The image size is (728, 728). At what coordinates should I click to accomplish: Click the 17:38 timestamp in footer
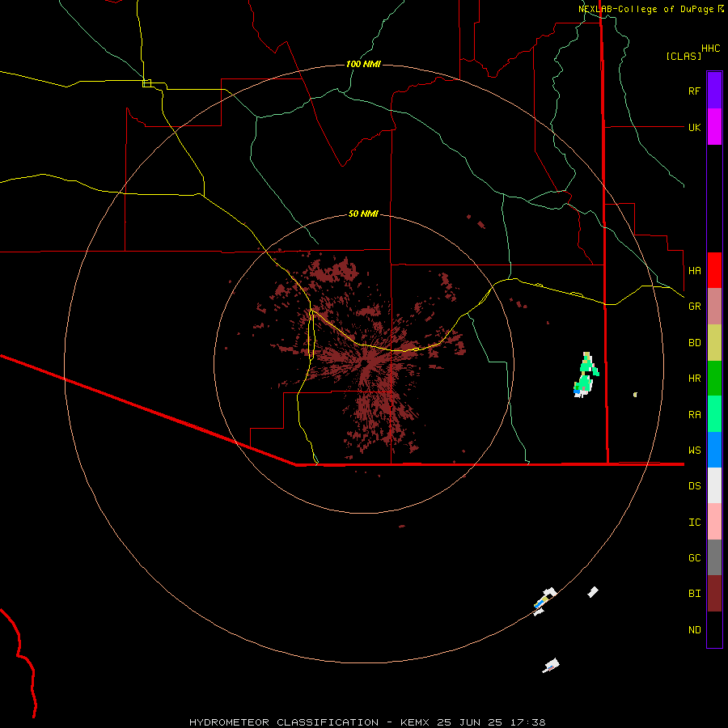[528, 722]
